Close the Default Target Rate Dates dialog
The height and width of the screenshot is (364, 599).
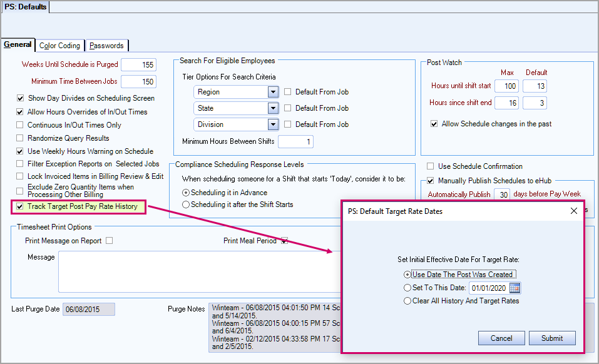point(574,211)
